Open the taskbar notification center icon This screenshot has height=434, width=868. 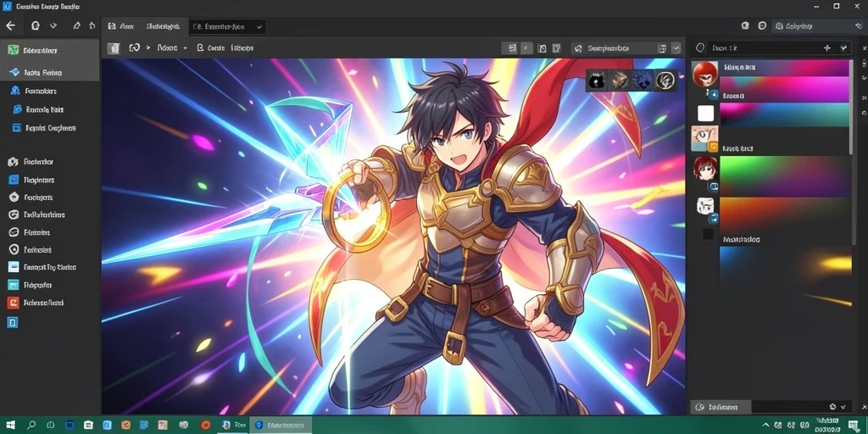(854, 426)
